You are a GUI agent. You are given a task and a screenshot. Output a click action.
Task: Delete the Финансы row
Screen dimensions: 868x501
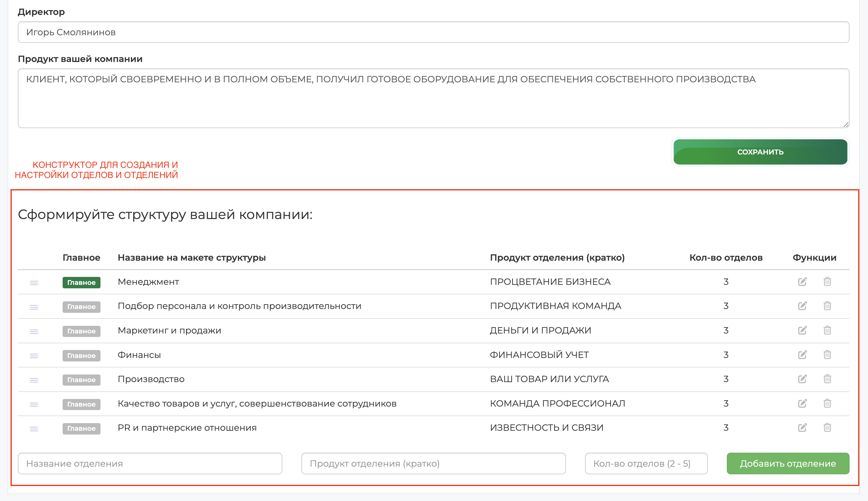pos(827,355)
